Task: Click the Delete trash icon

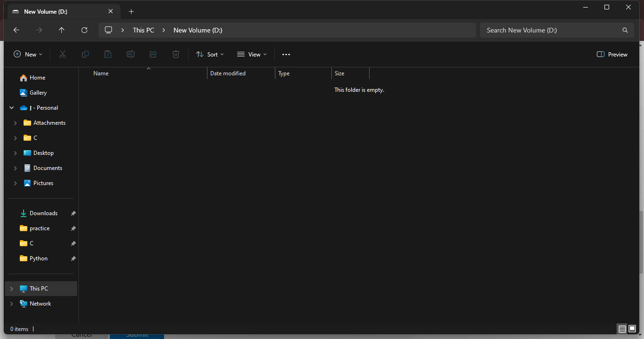Action: point(176,55)
